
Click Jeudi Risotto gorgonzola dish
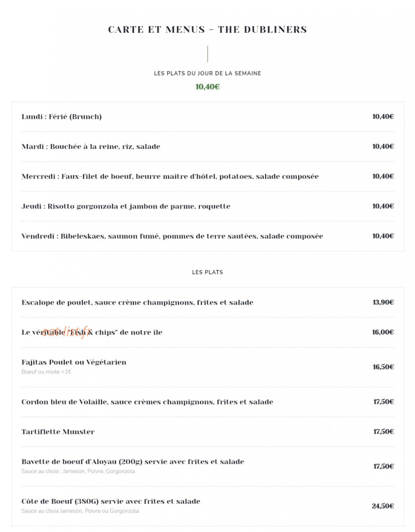126,206
